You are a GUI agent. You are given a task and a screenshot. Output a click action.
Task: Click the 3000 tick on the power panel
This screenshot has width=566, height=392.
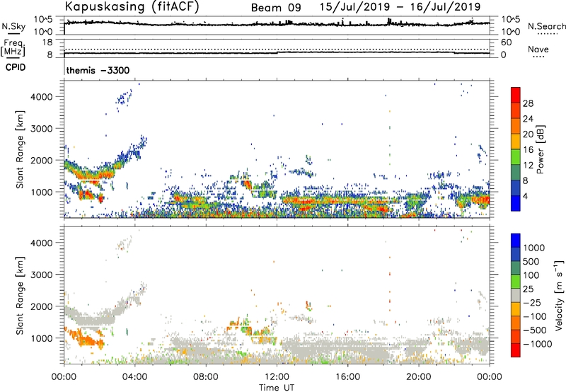click(x=41, y=129)
